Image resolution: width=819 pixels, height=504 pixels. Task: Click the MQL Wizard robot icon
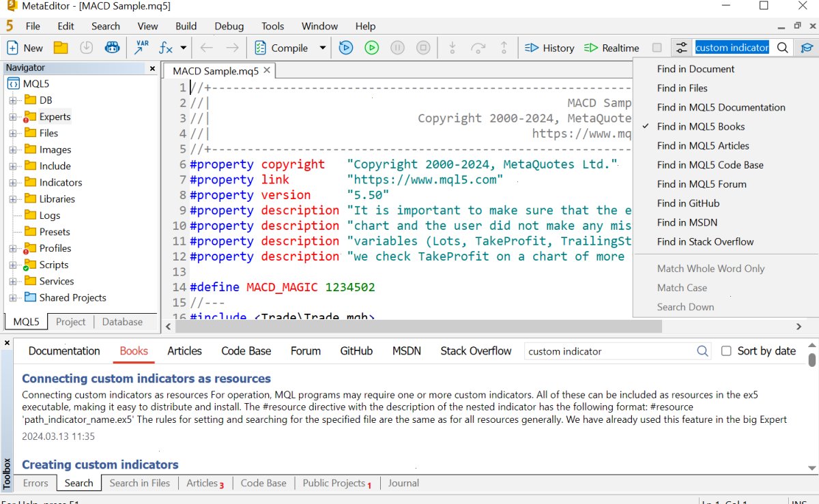112,48
